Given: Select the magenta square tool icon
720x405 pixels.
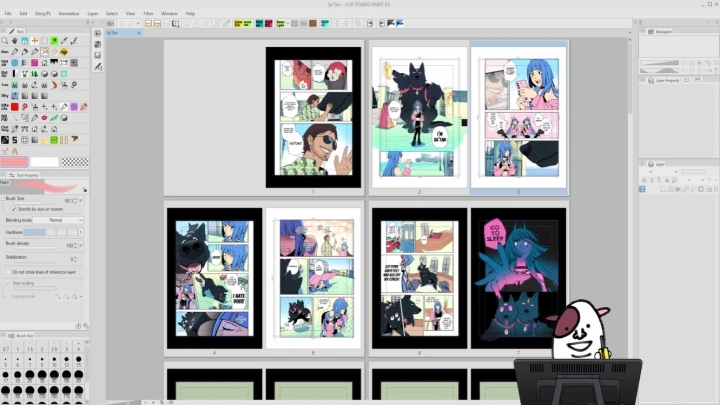Looking at the screenshot, I should tap(34, 62).
